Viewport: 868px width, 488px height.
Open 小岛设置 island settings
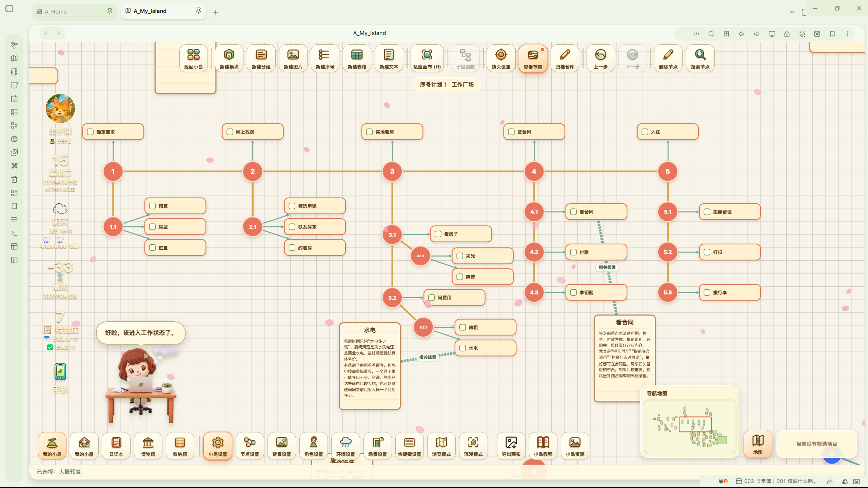218,446
